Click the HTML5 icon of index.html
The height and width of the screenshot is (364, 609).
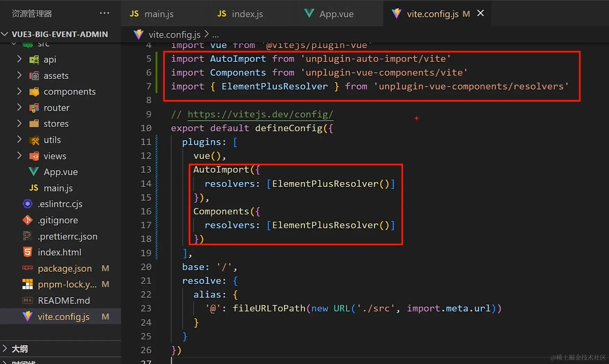click(x=27, y=252)
